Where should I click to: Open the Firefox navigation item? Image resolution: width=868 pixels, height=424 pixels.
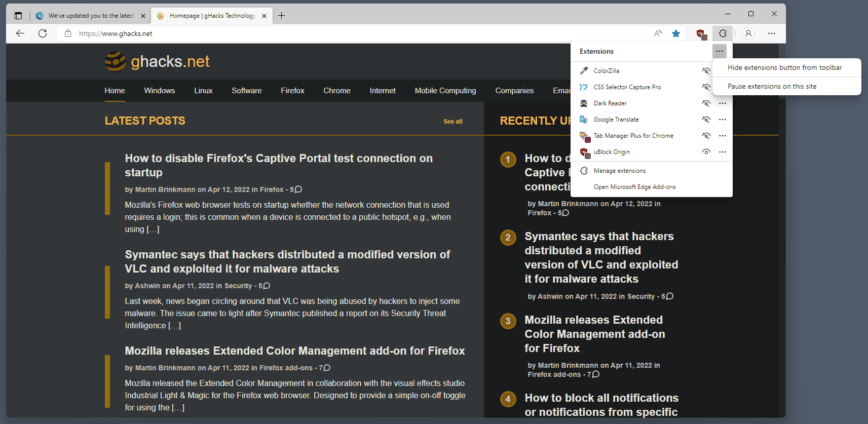point(292,91)
